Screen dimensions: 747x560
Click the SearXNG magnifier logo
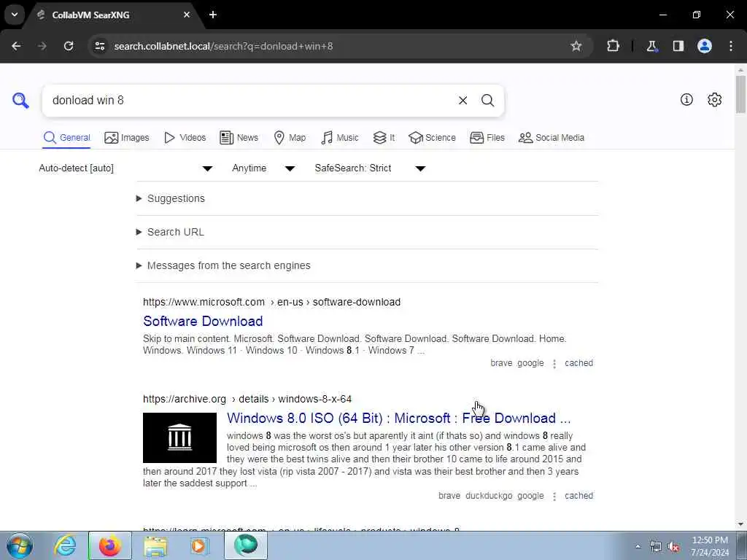point(20,101)
